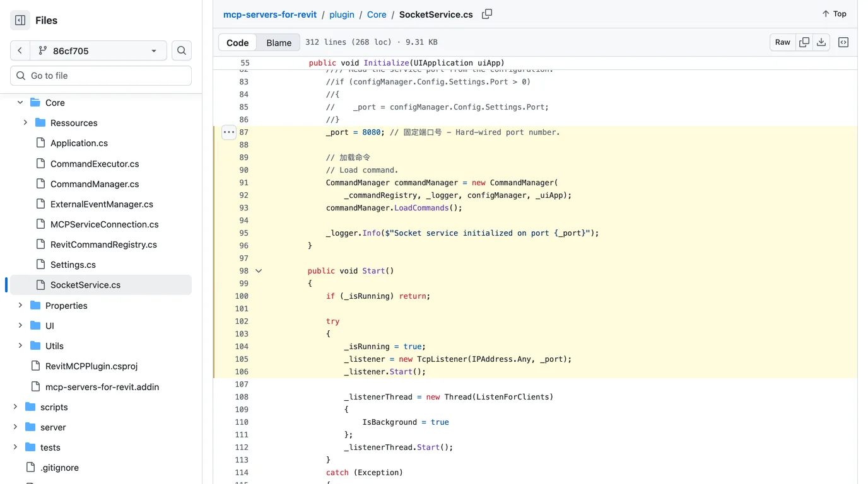Download raw file icon
Image resolution: width=868 pixels, height=484 pixels.
pos(821,42)
